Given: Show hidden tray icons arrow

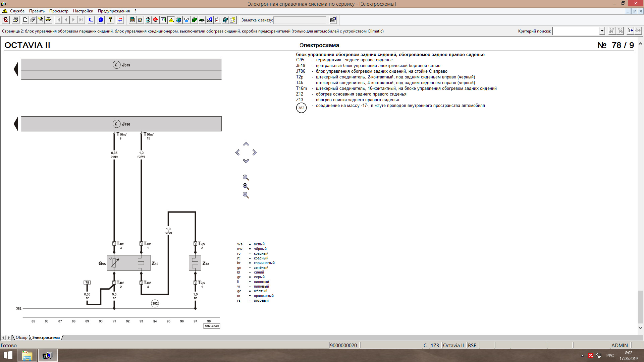Looking at the screenshot, I should [582, 356].
